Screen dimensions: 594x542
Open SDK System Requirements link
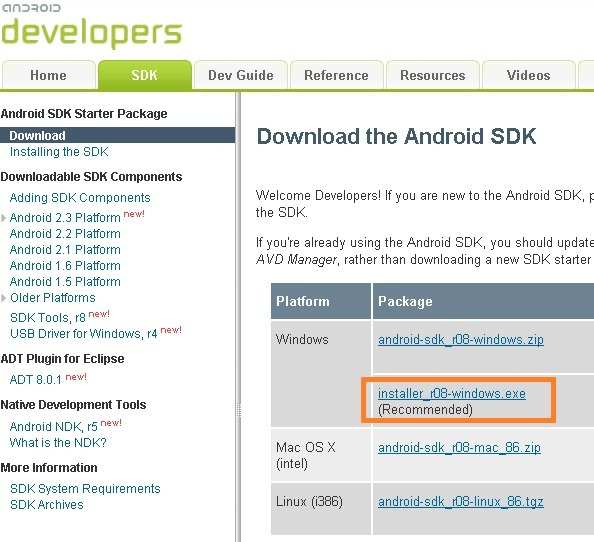point(85,489)
